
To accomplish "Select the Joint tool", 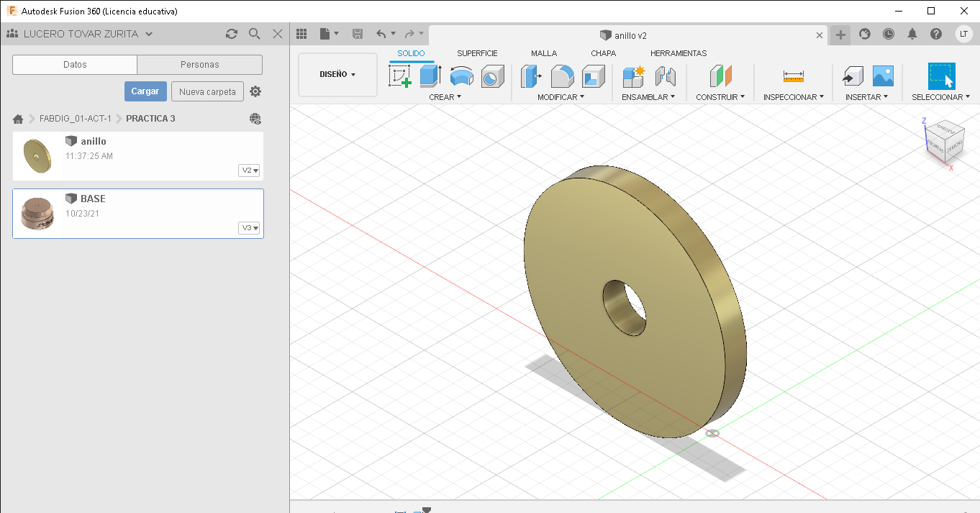I will pyautogui.click(x=665, y=76).
